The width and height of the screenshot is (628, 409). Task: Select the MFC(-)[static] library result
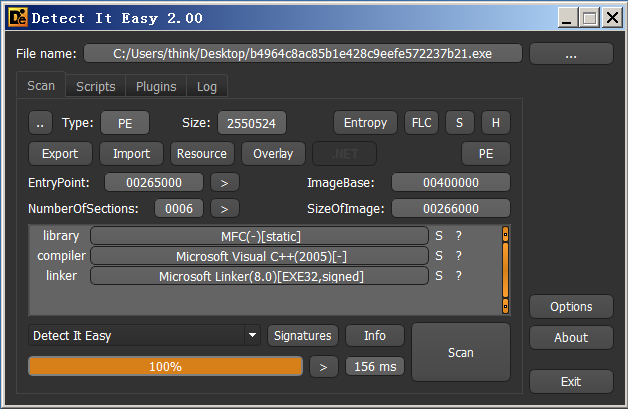point(260,236)
